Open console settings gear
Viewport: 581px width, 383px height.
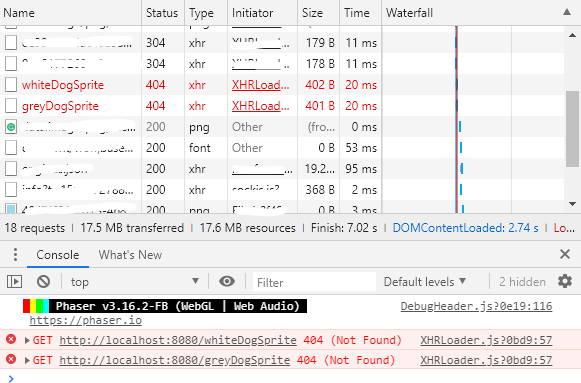565,282
